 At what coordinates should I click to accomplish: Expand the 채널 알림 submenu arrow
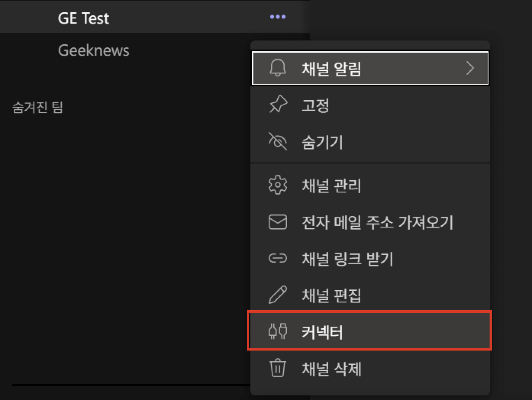[x=470, y=68]
